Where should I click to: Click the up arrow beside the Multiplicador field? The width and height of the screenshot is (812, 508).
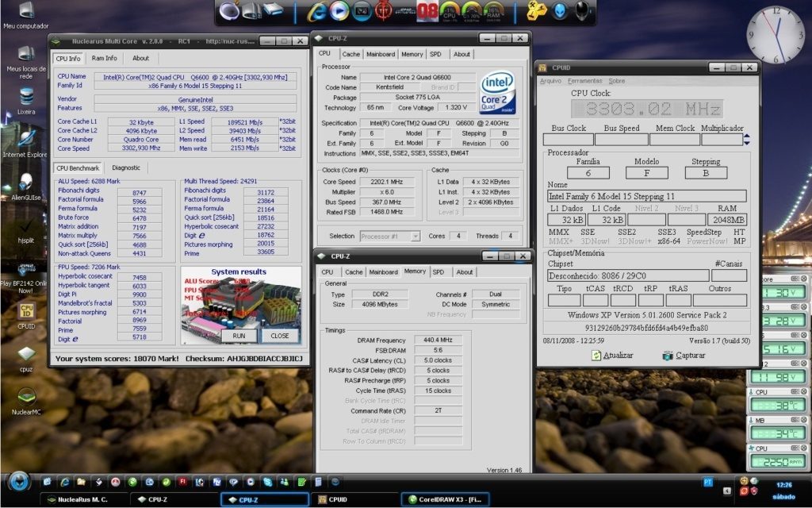click(747, 137)
